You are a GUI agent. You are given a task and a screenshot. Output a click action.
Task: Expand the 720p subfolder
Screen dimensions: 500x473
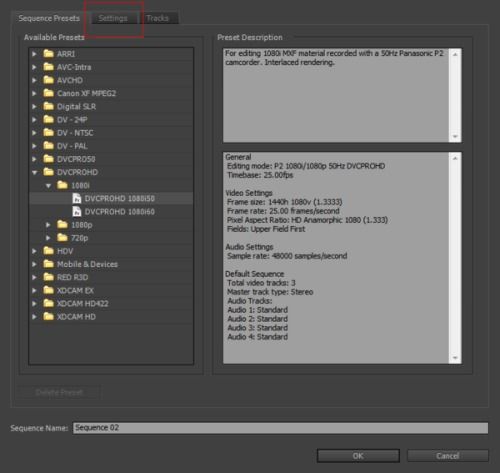click(48, 238)
